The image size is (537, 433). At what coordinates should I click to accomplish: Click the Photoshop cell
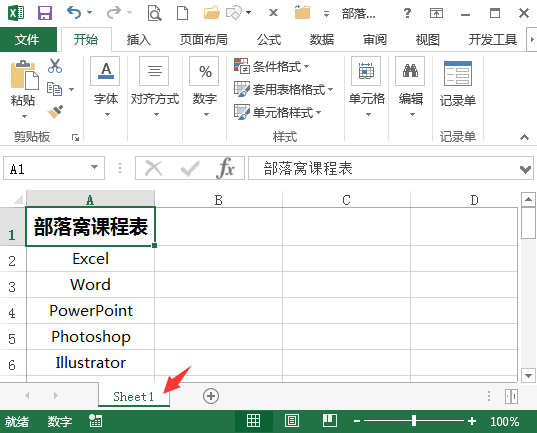pos(90,337)
